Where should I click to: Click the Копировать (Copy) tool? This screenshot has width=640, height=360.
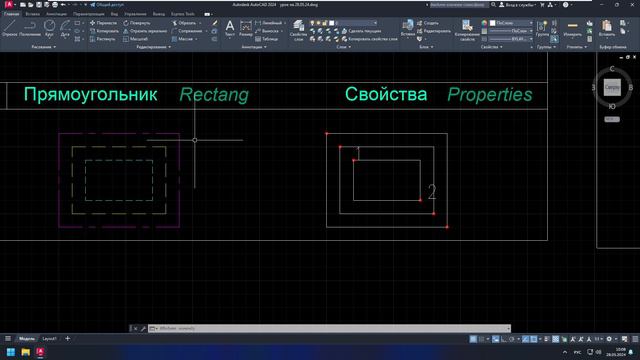click(104, 31)
